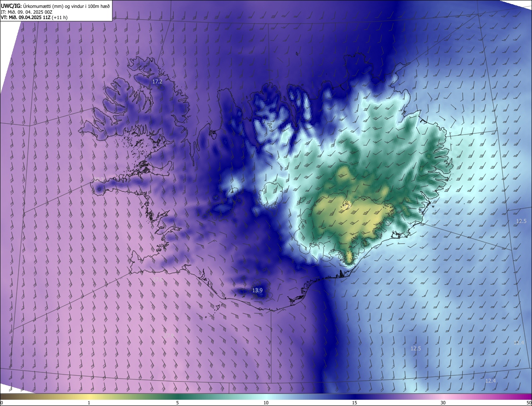The width and height of the screenshot is (532, 406).
Task: Click the 13.9 value label
Action: (257, 290)
